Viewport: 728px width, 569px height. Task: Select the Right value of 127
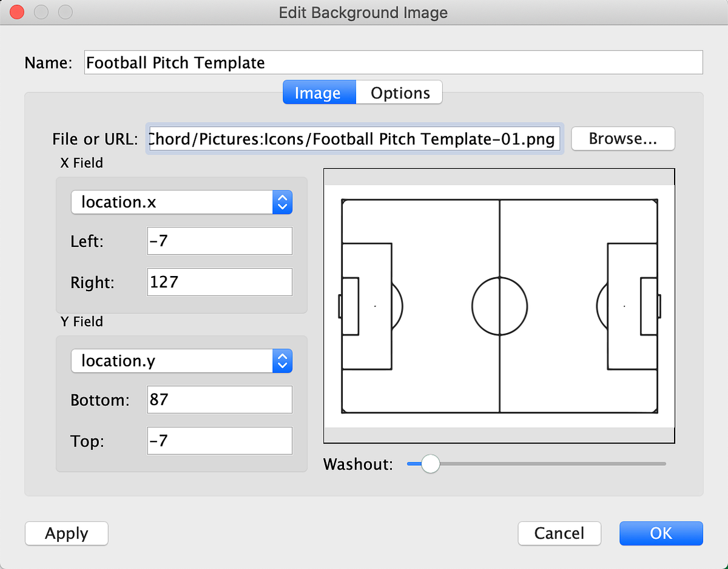(x=219, y=282)
